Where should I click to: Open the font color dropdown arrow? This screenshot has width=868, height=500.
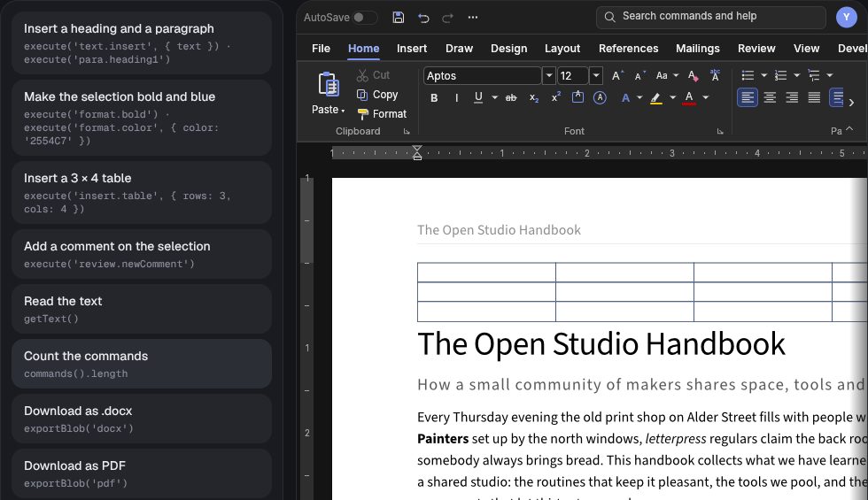(706, 98)
